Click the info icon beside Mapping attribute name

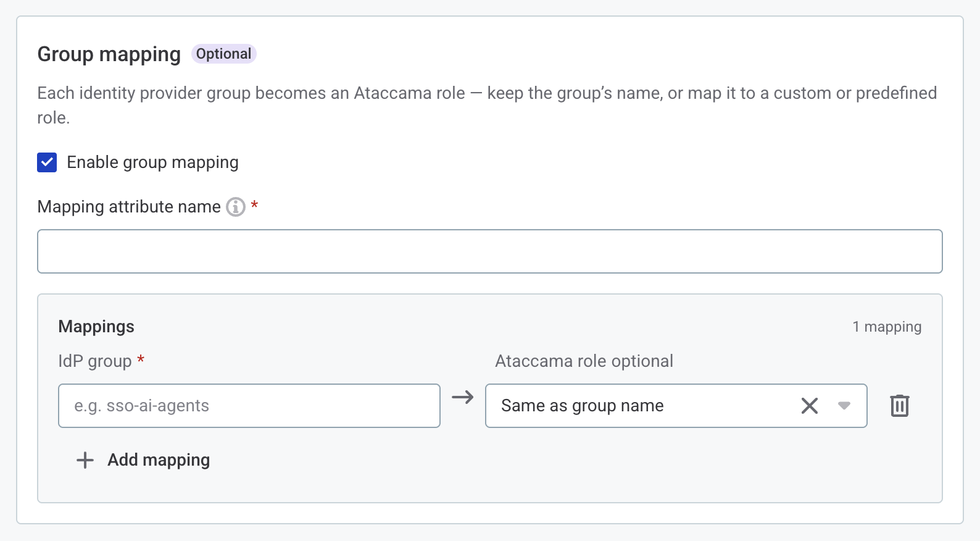click(236, 207)
